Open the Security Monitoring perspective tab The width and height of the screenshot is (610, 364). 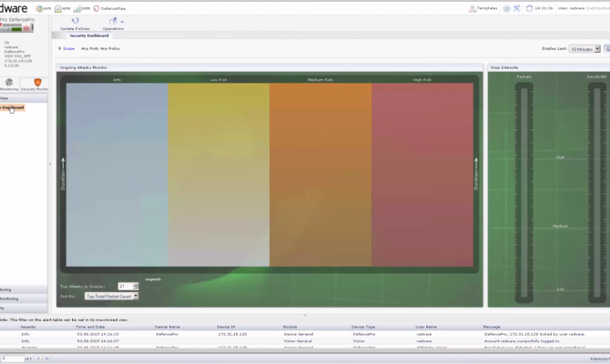click(x=35, y=85)
